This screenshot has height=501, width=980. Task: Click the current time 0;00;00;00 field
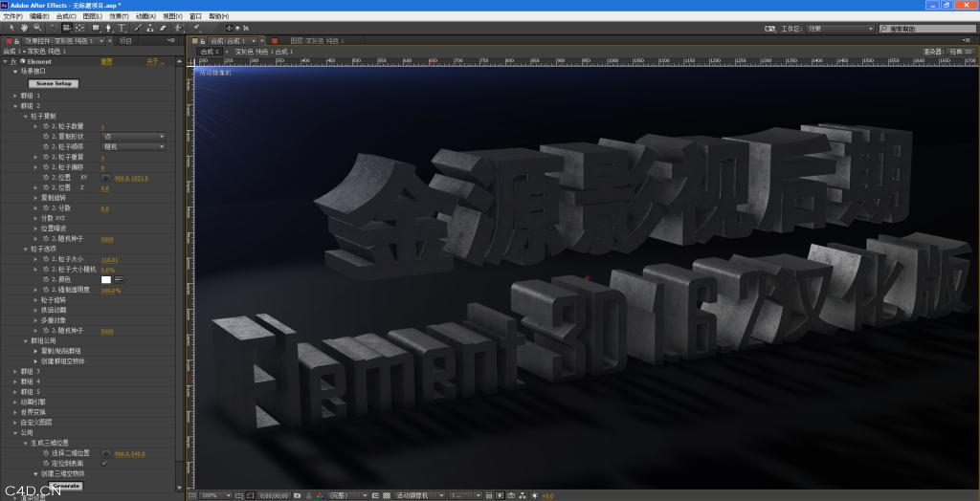point(274,495)
